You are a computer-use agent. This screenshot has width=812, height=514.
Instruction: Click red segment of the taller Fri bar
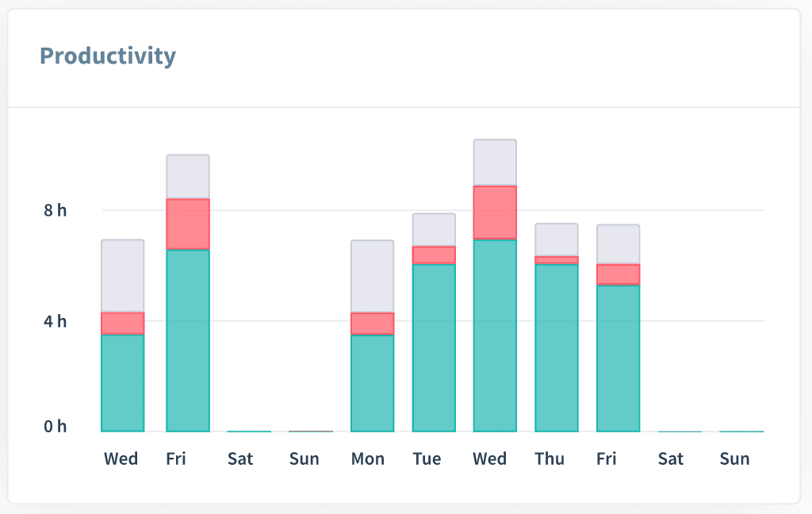click(x=188, y=224)
